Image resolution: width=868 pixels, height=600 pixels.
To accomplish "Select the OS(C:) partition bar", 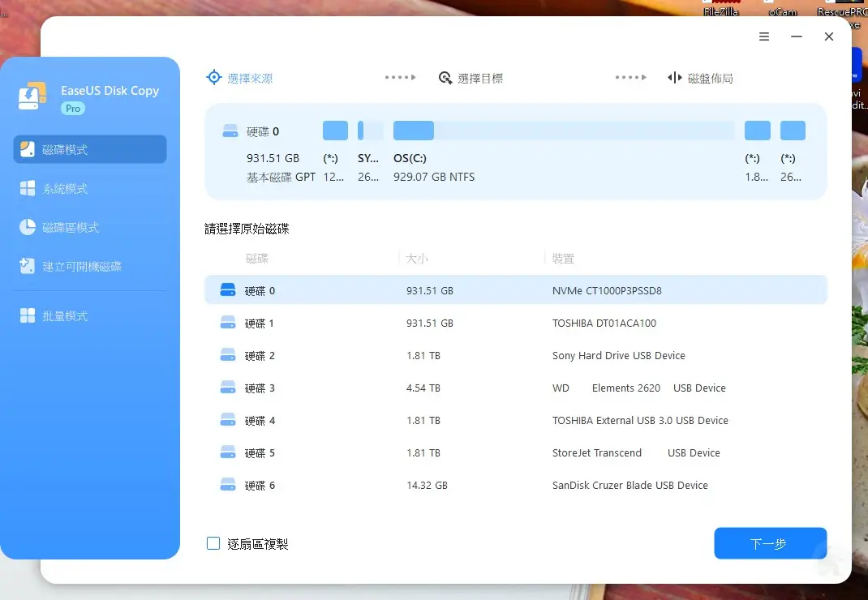I will click(564, 131).
